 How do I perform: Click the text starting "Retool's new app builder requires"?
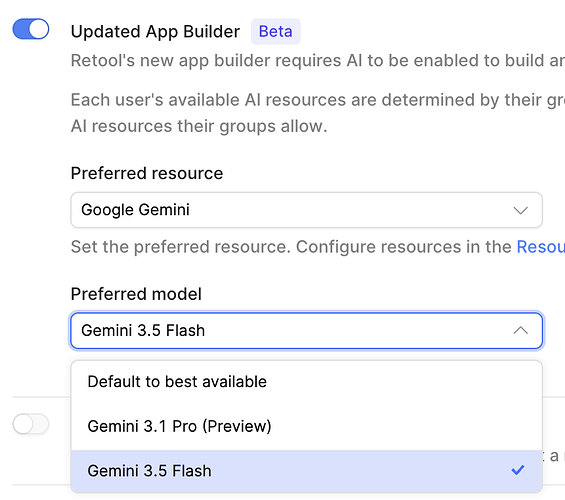pyautogui.click(x=318, y=61)
